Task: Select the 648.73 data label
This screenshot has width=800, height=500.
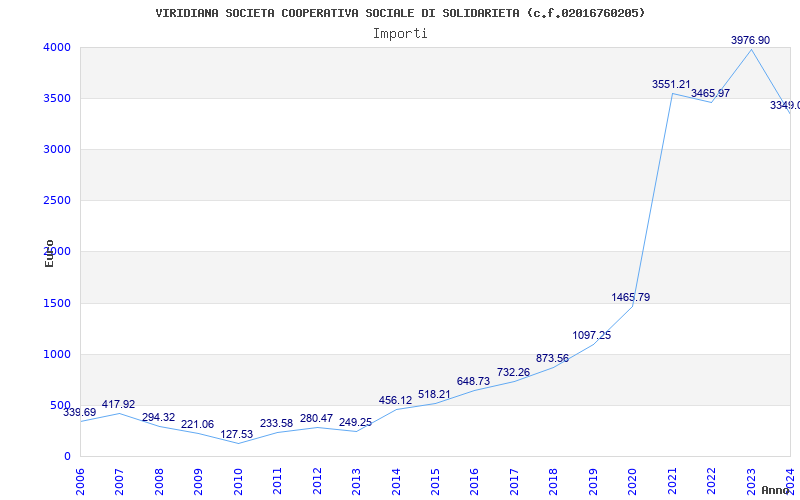Action: (x=473, y=381)
